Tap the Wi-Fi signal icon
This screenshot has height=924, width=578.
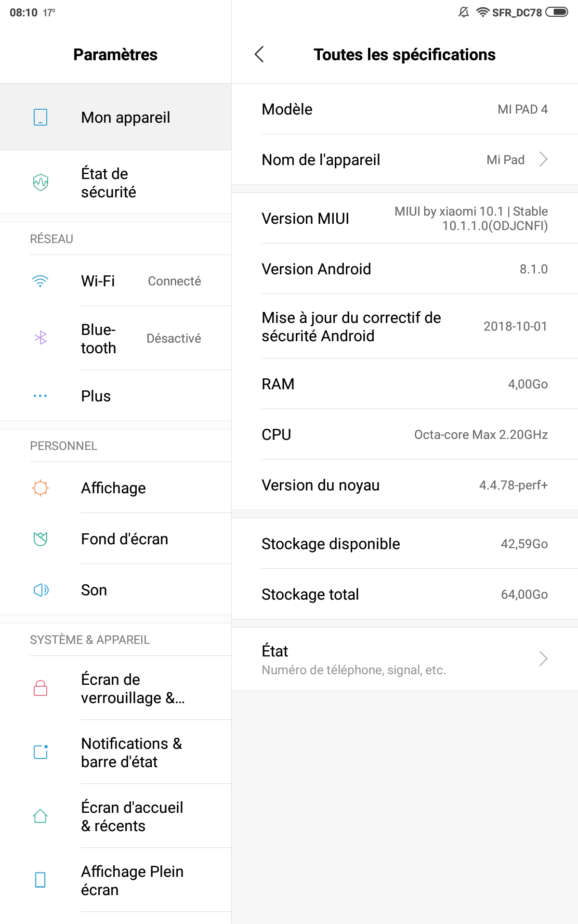pyautogui.click(x=40, y=281)
